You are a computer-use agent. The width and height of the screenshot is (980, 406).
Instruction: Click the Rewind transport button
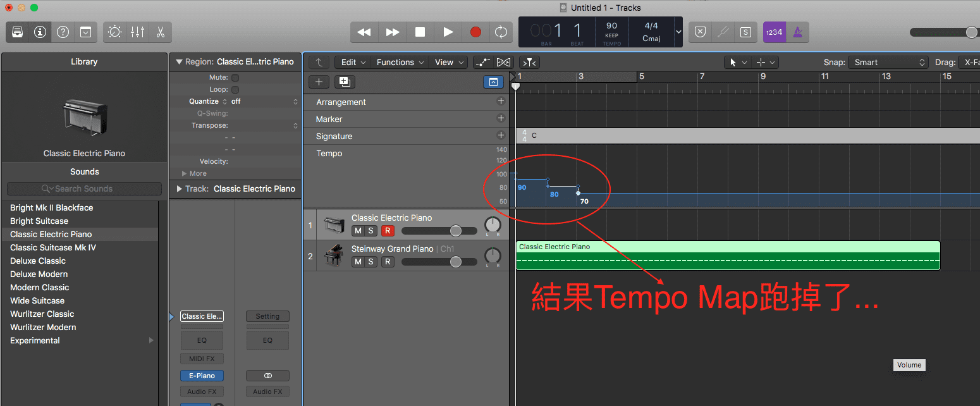click(364, 32)
